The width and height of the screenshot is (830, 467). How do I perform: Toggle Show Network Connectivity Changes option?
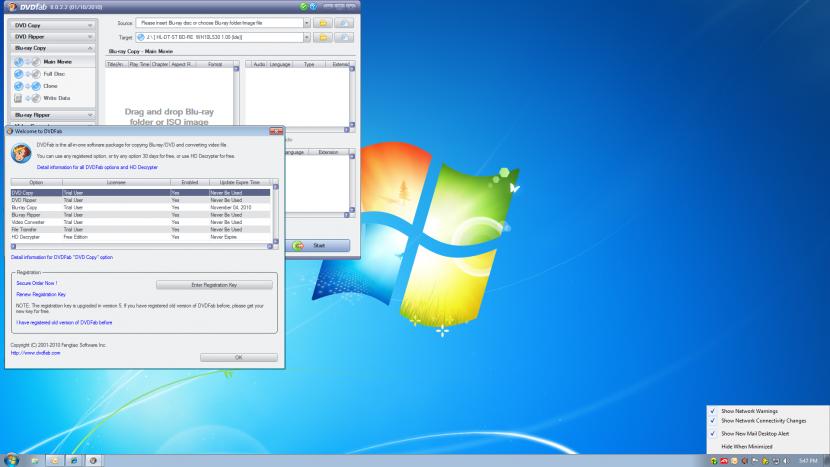768,420
